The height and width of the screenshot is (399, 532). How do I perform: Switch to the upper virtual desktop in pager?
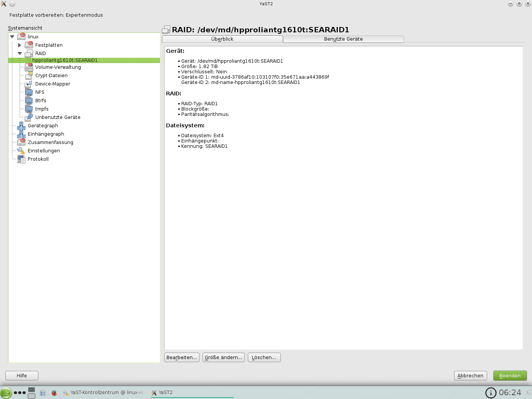click(32, 389)
